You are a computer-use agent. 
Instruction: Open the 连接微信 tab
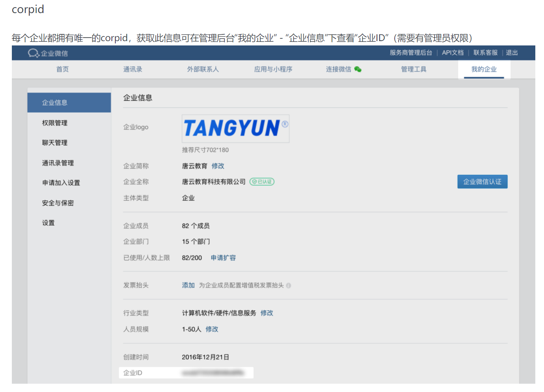click(339, 69)
